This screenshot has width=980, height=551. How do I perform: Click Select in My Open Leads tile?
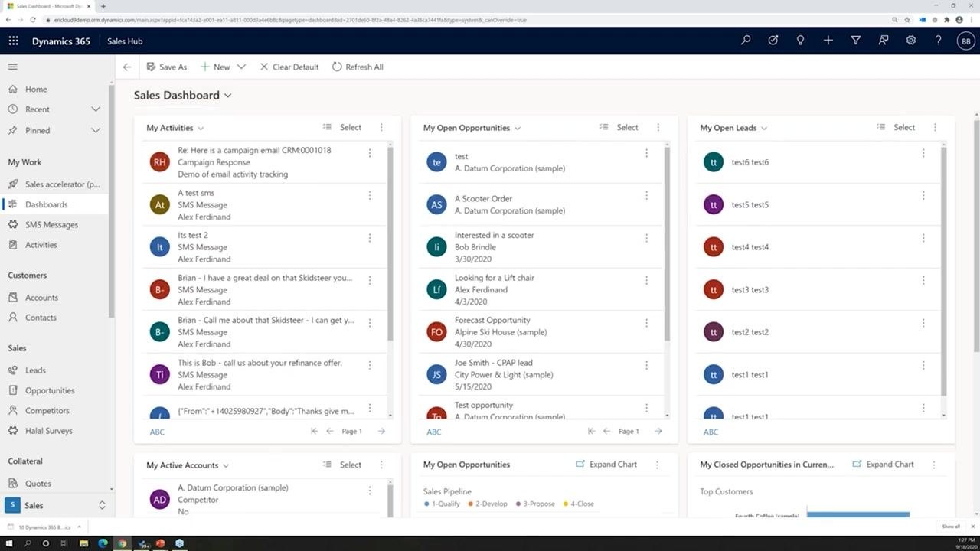[x=896, y=128]
